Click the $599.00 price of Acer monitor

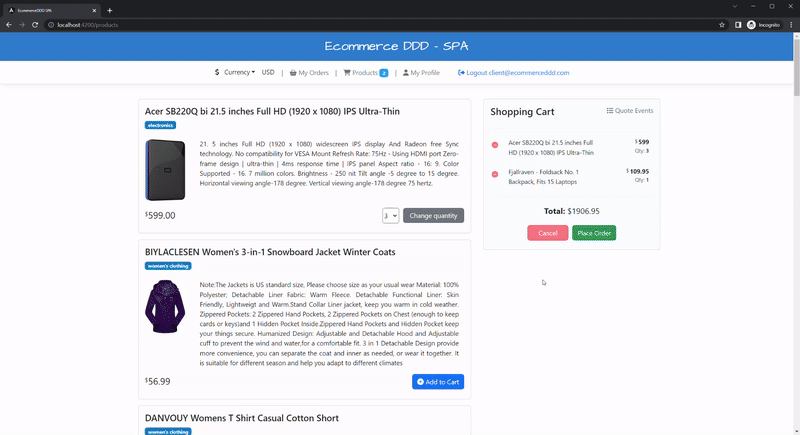tap(160, 215)
